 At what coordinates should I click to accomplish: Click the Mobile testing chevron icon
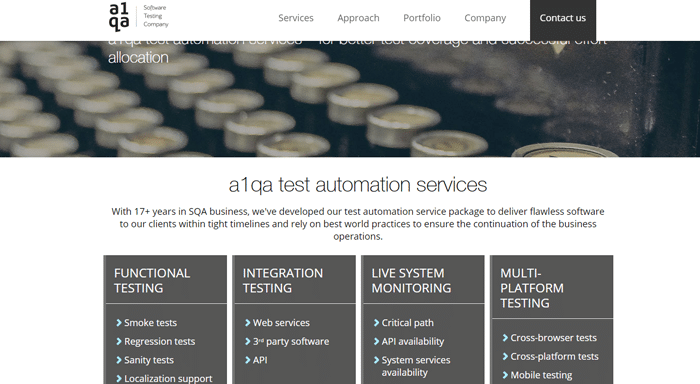pyautogui.click(x=505, y=375)
